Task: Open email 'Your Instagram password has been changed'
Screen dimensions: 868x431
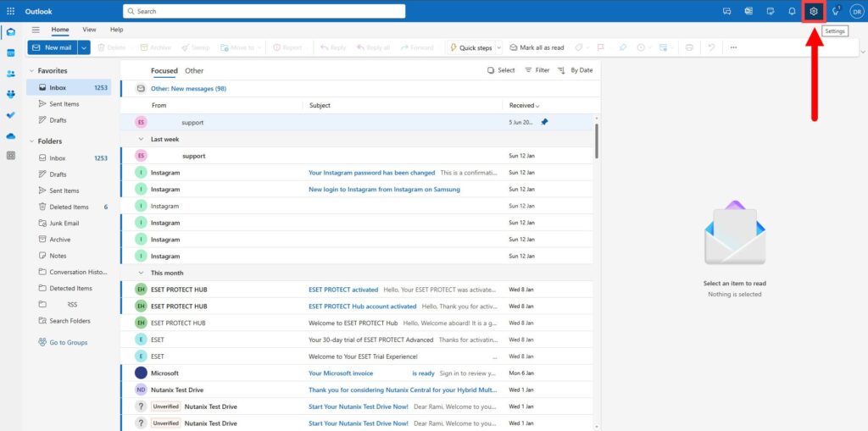Action: pyautogui.click(x=357, y=173)
